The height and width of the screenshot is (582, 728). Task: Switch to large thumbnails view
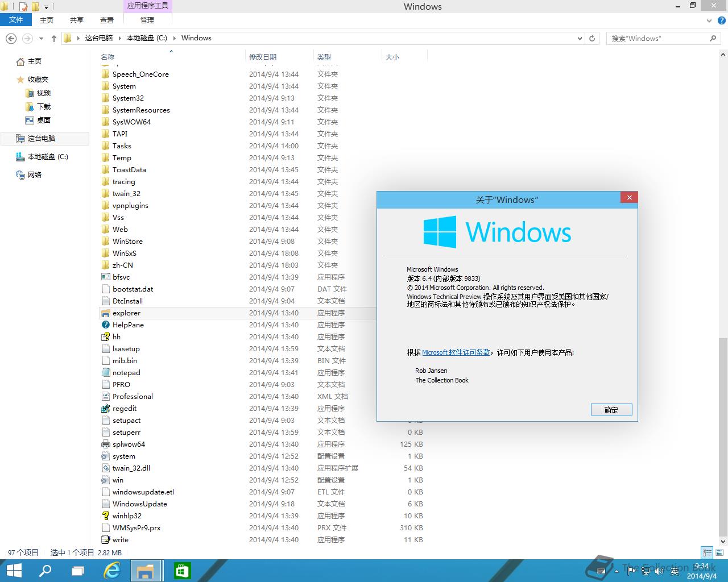(x=719, y=552)
